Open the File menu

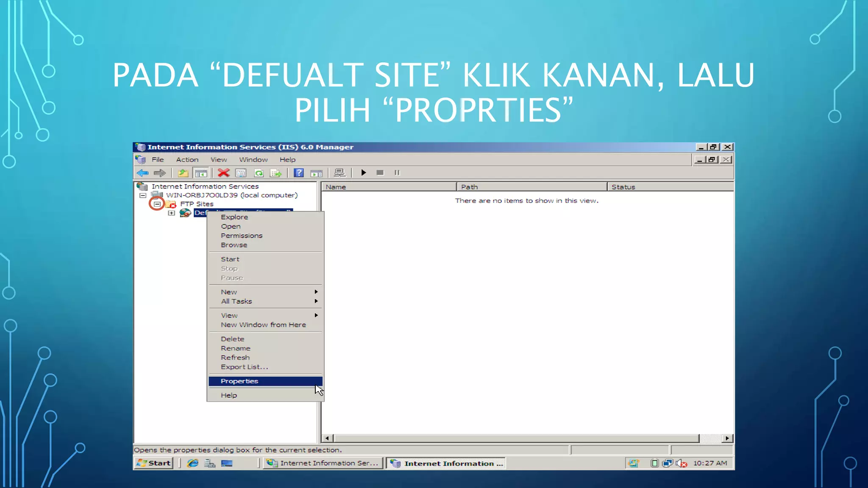158,160
